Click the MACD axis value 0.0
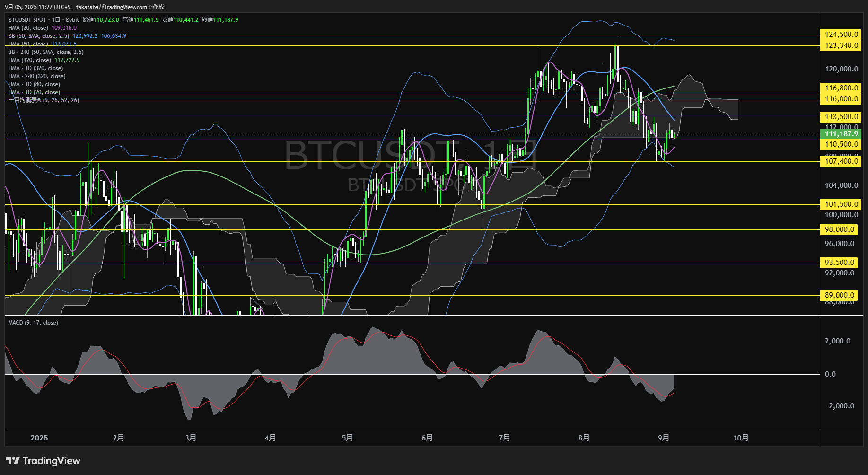Screen dimensions: 868x475 pyautogui.click(x=830, y=374)
